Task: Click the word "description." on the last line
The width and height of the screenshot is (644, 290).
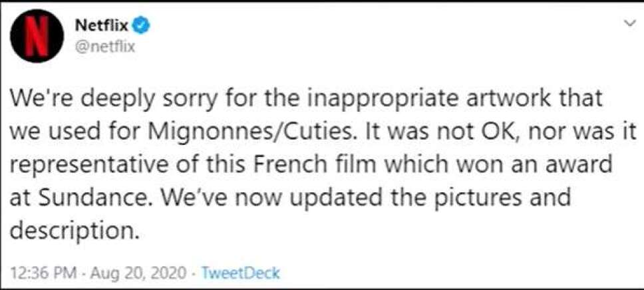Action: tap(73, 231)
